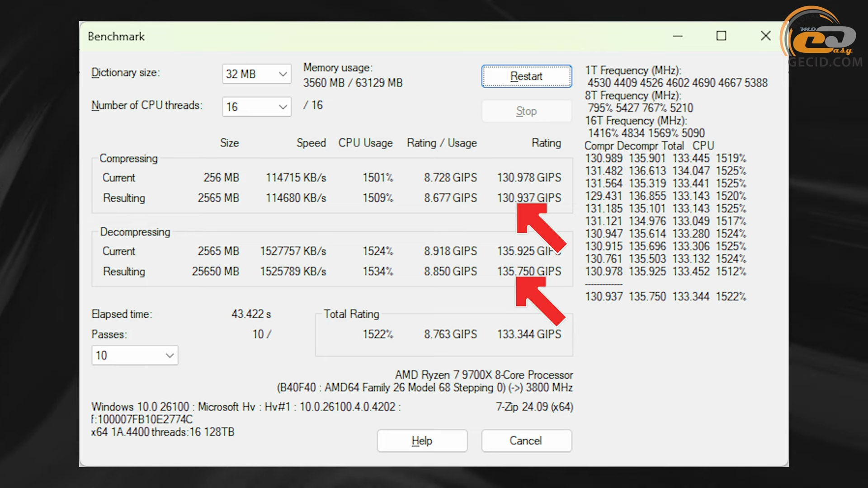Select Compressing Current CPU usage 1501%

(x=377, y=178)
